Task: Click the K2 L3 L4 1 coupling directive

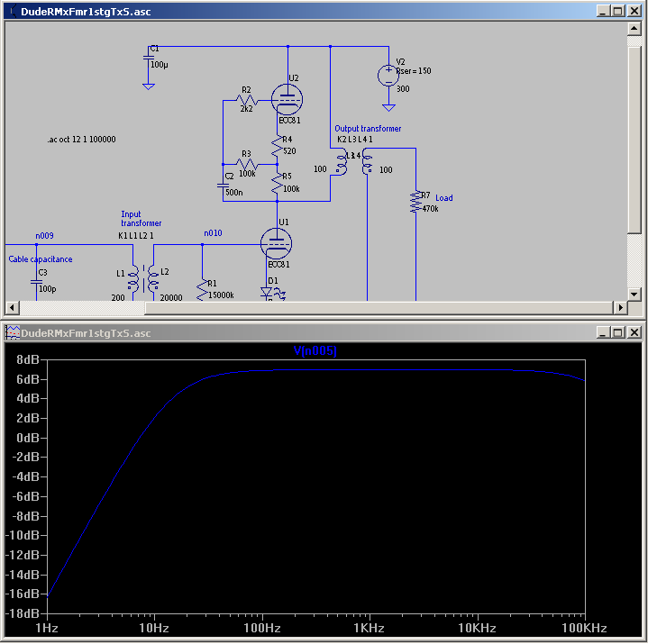Action: tap(354, 140)
